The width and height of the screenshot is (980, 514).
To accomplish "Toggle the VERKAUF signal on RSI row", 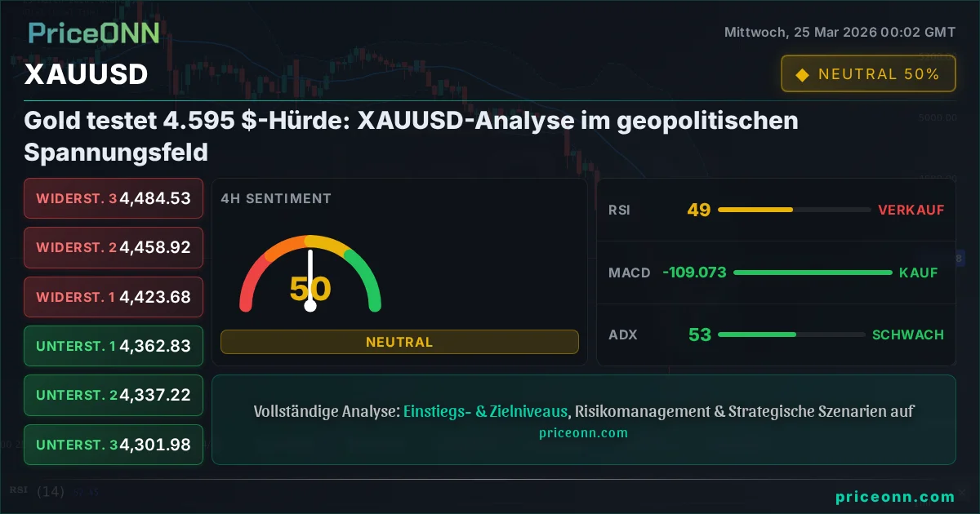I will point(911,210).
